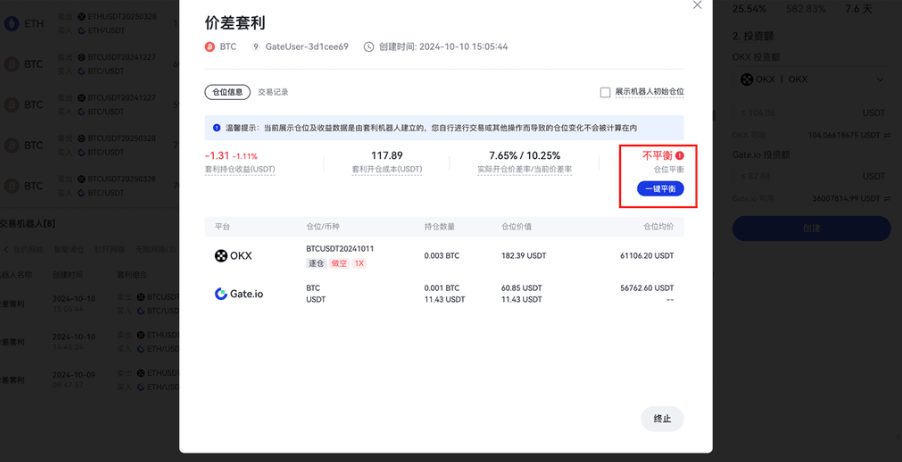Click the blue info icon in notice
Viewport: 902px width, 462px height.
point(217,128)
